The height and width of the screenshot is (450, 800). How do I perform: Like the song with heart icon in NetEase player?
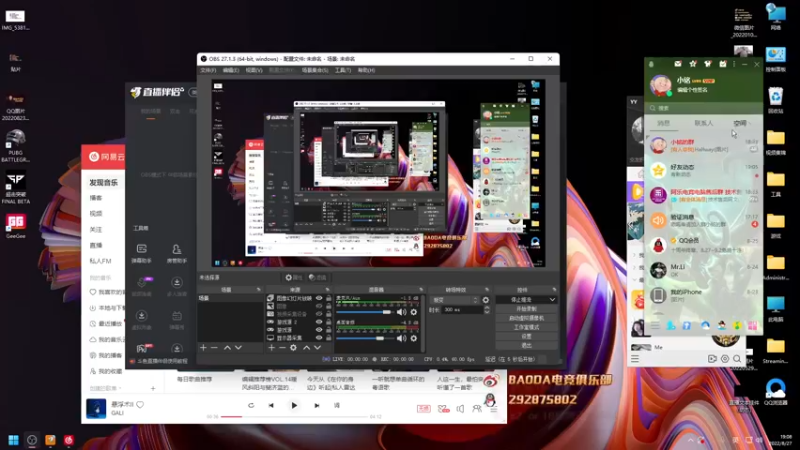(140, 405)
